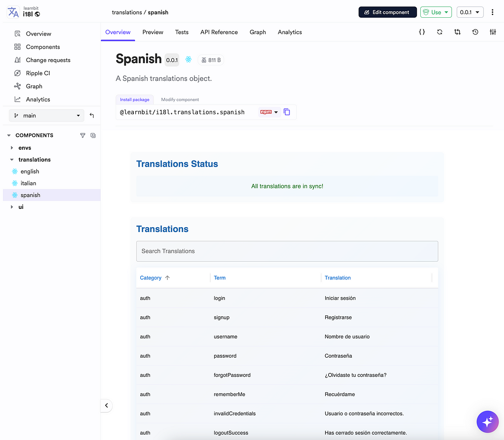Switch to the Analytics tab
This screenshot has width=504, height=440.
point(290,32)
